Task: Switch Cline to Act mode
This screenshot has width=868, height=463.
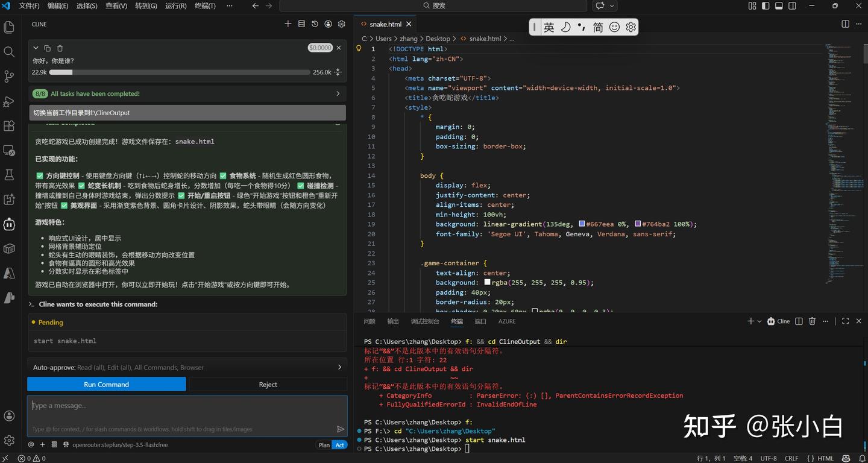Action: coord(340,445)
